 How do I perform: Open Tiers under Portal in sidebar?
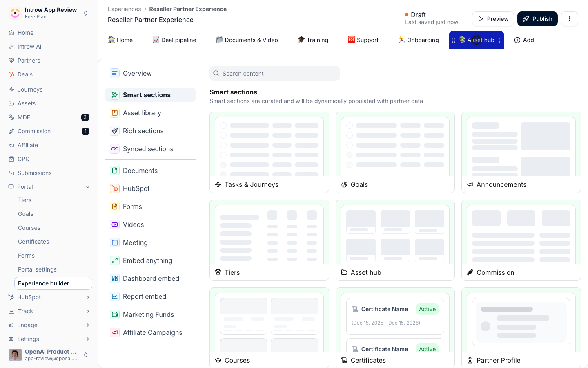coord(24,200)
